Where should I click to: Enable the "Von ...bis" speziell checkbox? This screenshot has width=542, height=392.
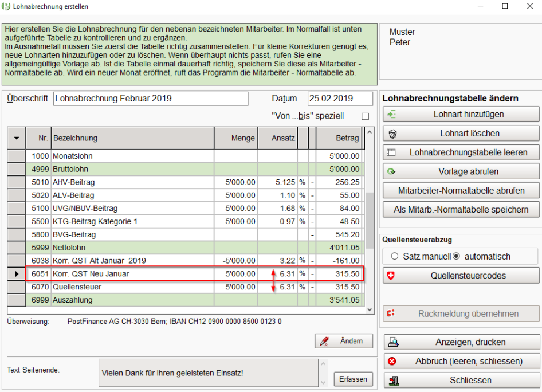[365, 116]
